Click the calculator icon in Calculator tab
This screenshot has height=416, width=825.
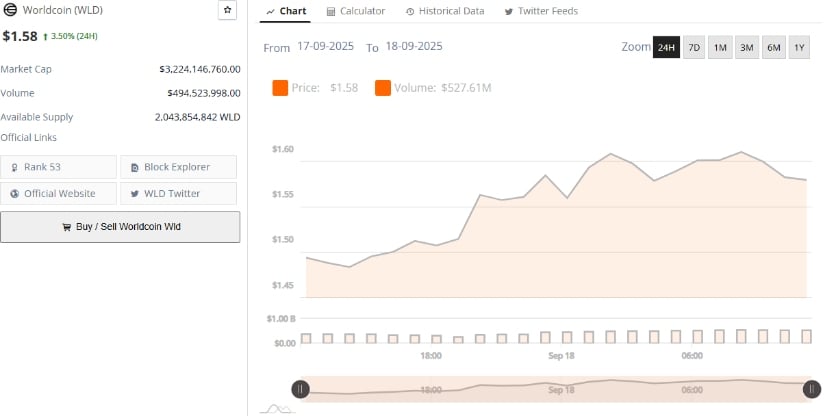point(331,12)
